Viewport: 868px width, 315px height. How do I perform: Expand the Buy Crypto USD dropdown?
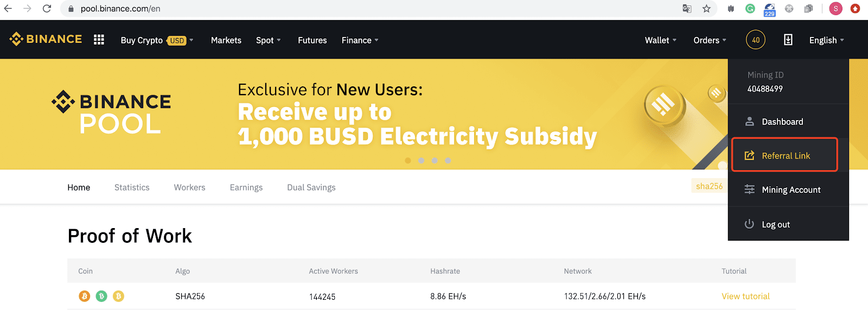157,40
